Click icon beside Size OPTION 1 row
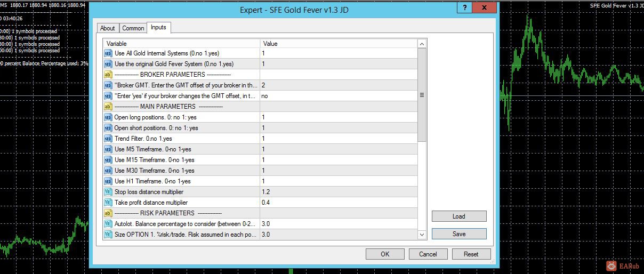The height and width of the screenshot is (274, 644). pyautogui.click(x=108, y=235)
